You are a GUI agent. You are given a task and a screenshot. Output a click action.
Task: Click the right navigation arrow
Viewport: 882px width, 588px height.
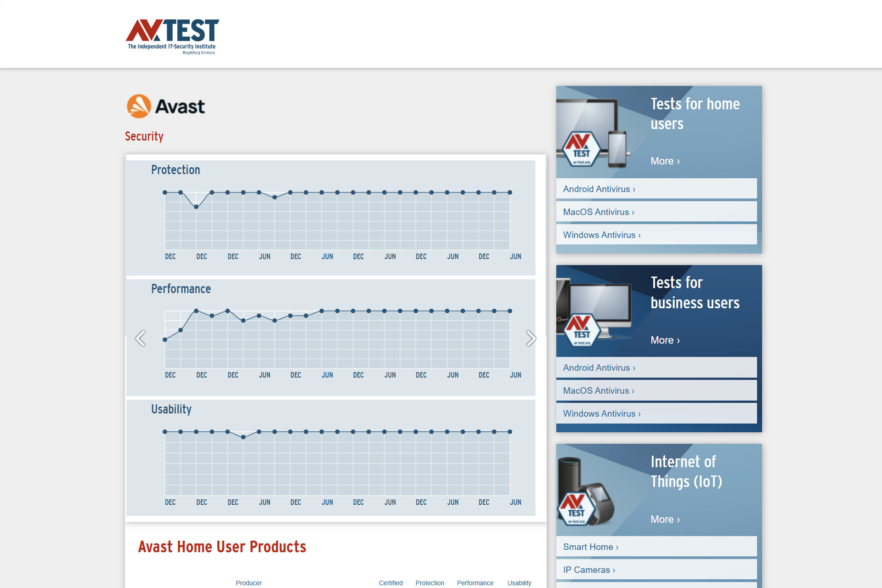530,338
